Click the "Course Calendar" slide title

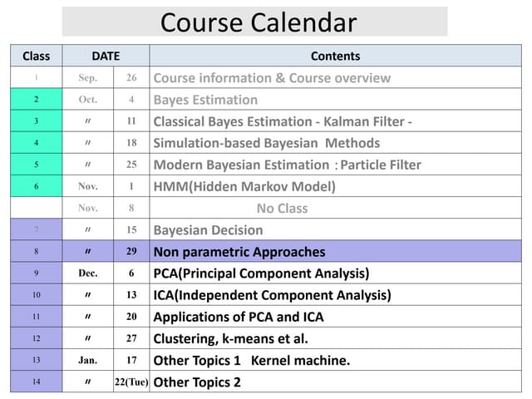[x=258, y=22]
